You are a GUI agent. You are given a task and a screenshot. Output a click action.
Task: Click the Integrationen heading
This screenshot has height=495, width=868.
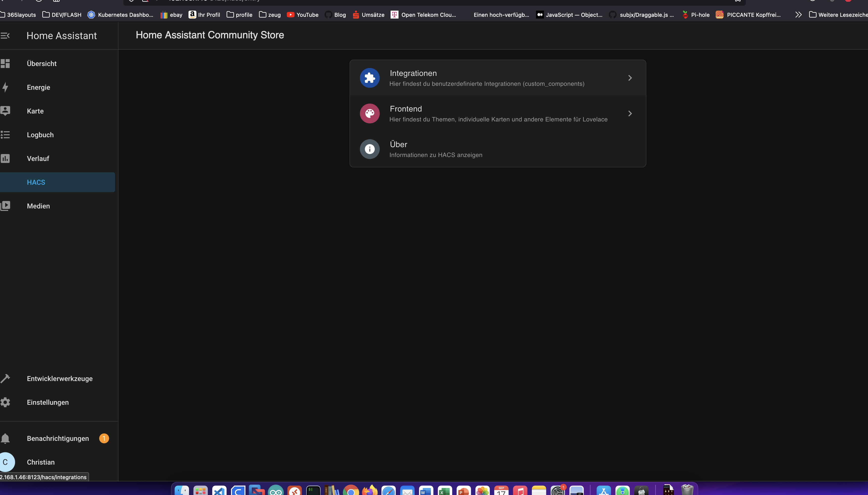(413, 73)
